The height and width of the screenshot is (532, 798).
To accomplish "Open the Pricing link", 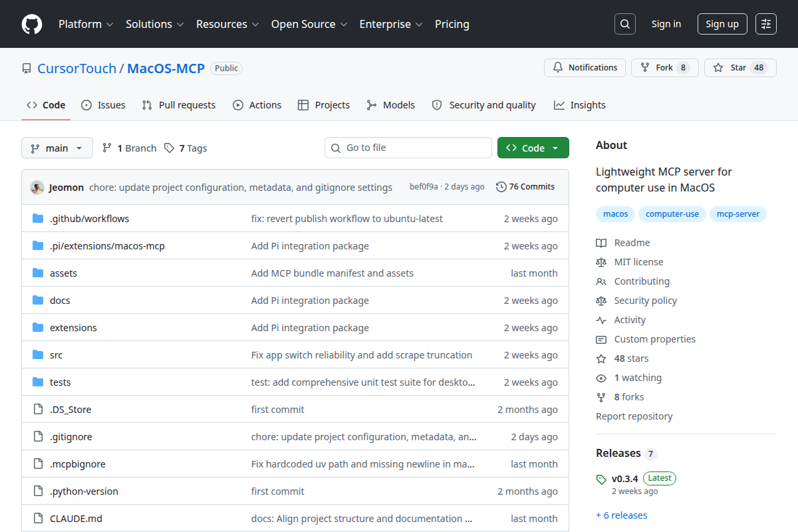I will (452, 24).
